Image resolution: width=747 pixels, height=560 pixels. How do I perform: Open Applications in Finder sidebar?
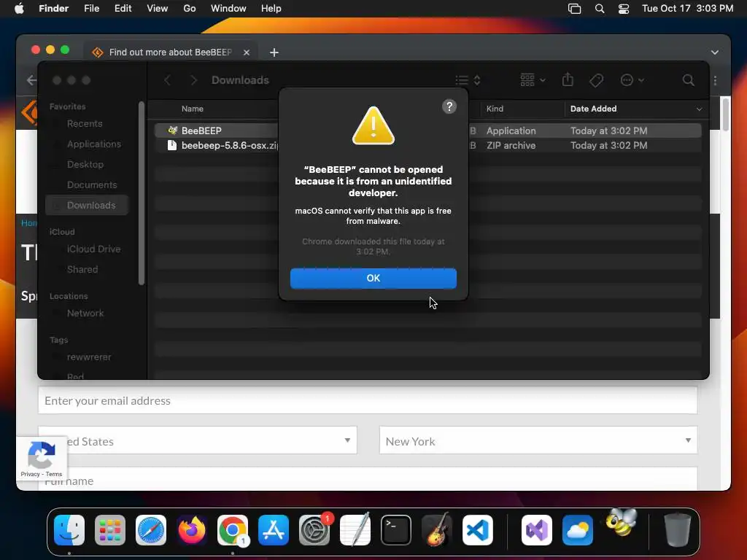click(94, 144)
